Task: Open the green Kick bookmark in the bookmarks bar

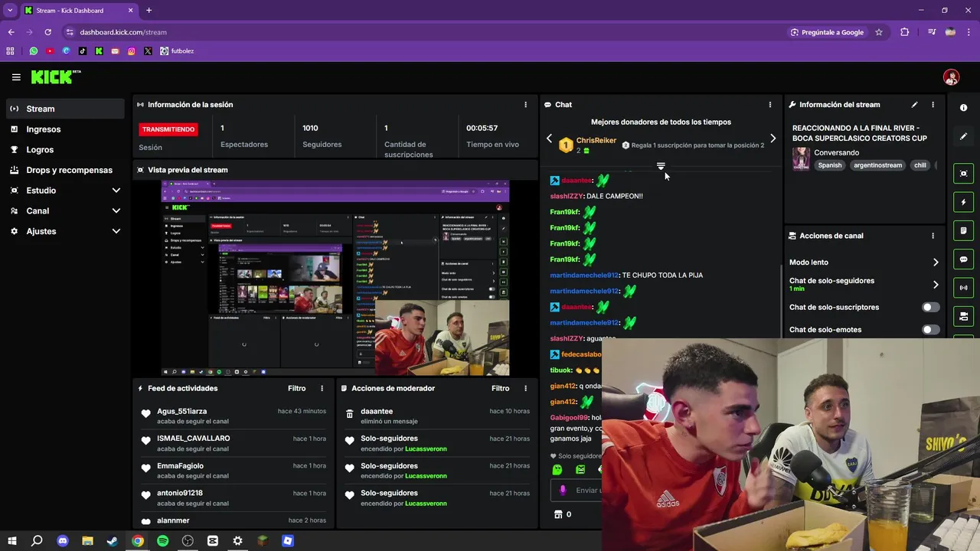Action: click(x=99, y=51)
